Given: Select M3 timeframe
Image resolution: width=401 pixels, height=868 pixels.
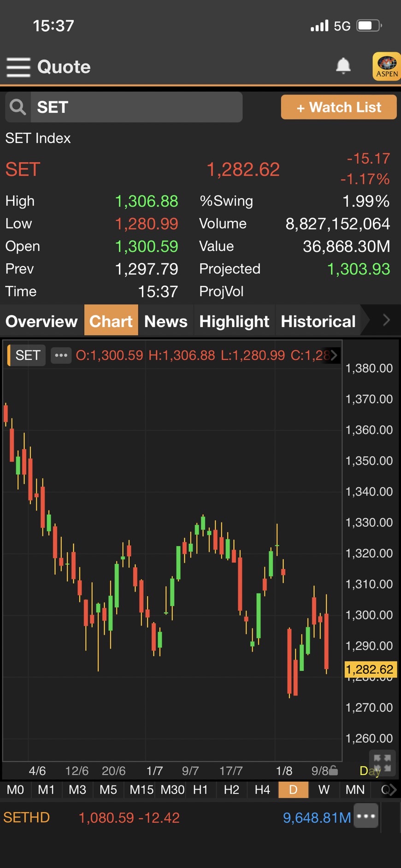Looking at the screenshot, I should point(77,790).
